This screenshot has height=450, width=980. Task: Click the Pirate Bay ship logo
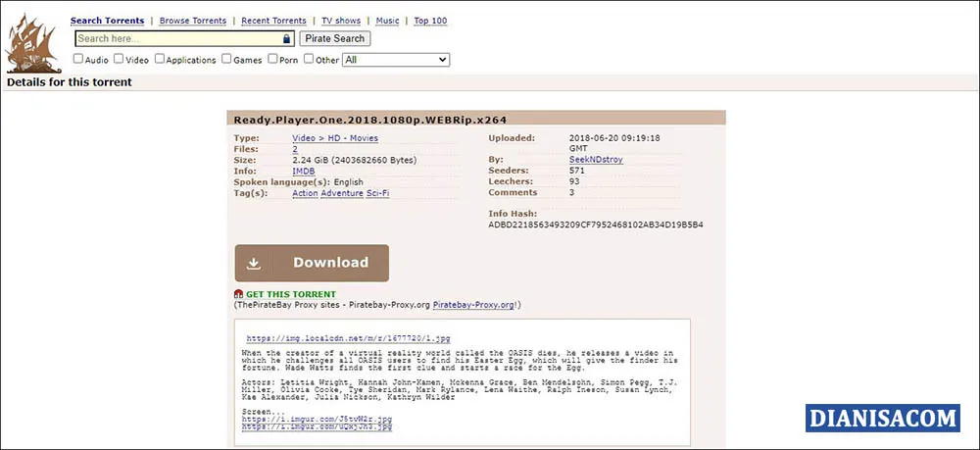point(33,44)
